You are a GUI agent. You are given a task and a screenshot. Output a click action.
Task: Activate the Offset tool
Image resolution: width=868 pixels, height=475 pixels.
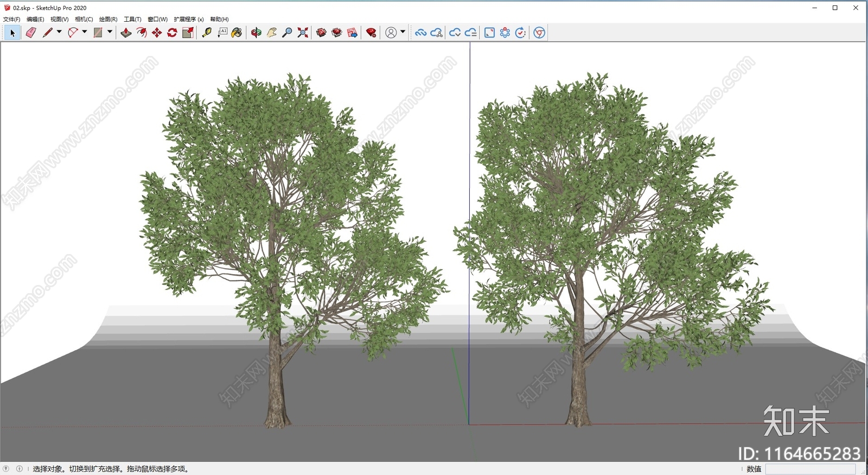tap(142, 33)
